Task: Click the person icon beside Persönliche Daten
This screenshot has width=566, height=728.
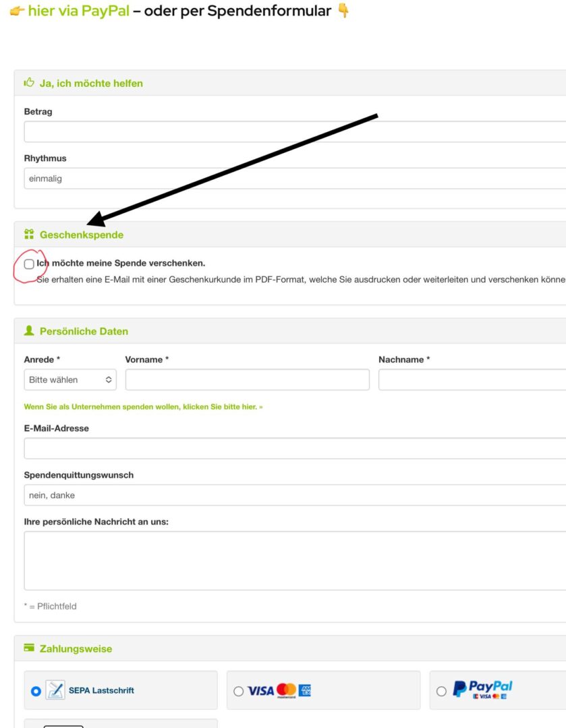Action: pos(29,331)
